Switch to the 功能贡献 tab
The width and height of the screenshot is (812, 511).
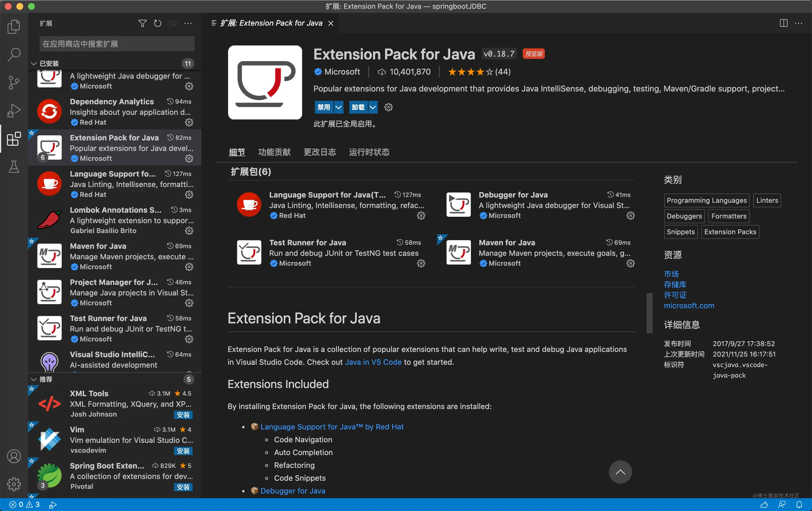click(274, 152)
